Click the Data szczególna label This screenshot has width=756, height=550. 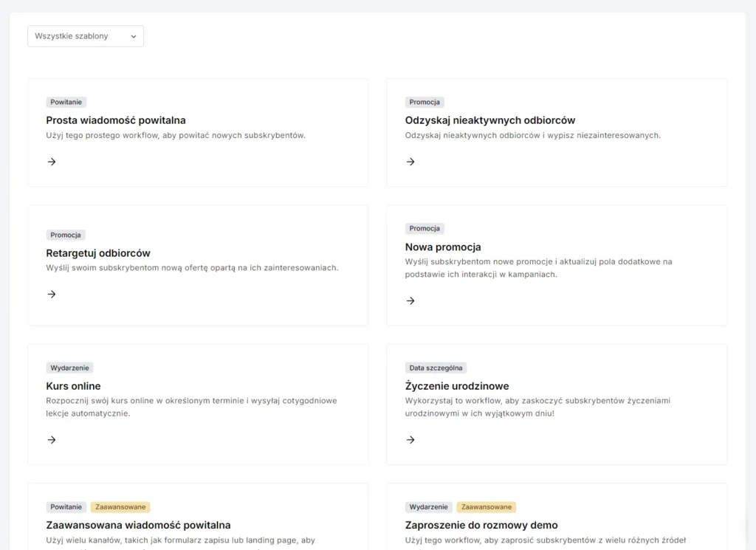click(x=435, y=367)
